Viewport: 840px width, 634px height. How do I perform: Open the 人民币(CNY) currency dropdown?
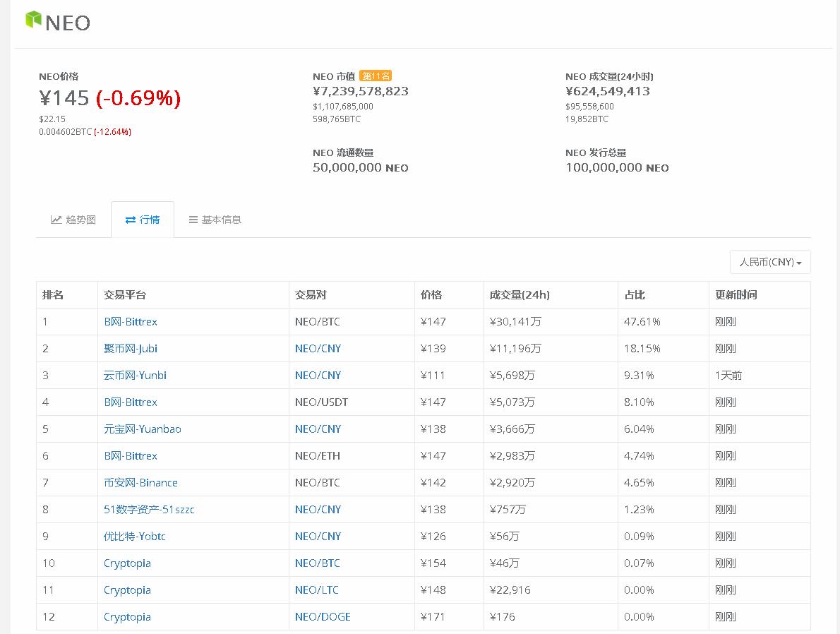769,261
